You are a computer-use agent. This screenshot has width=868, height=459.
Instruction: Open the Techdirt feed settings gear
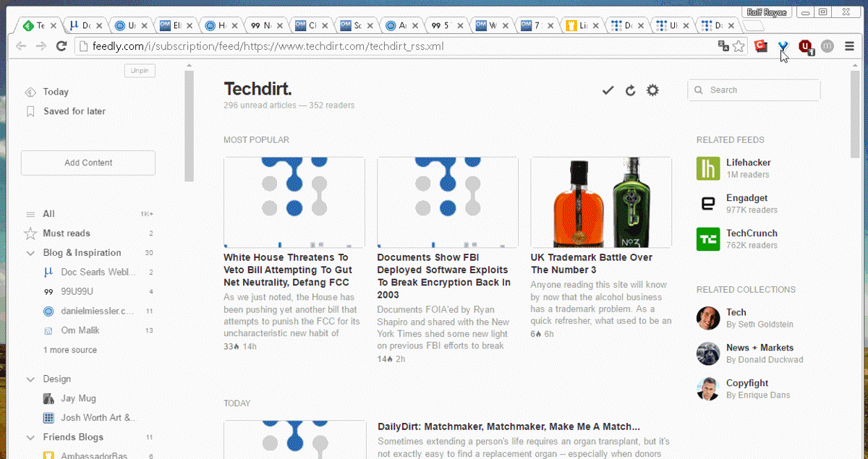tap(652, 90)
